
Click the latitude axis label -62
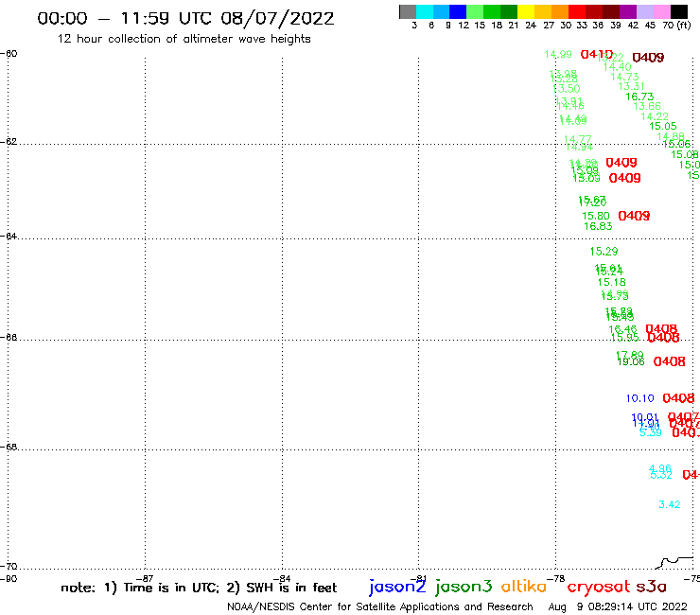pos(9,142)
